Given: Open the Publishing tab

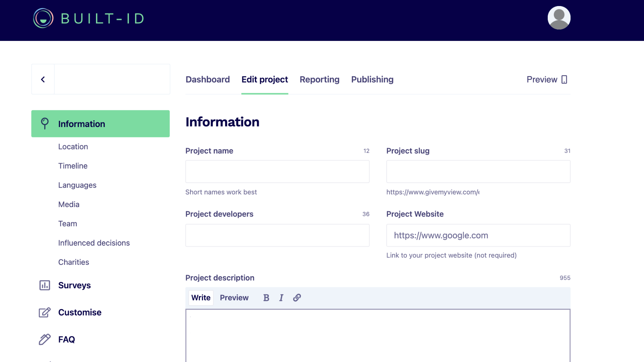Looking at the screenshot, I should [372, 79].
